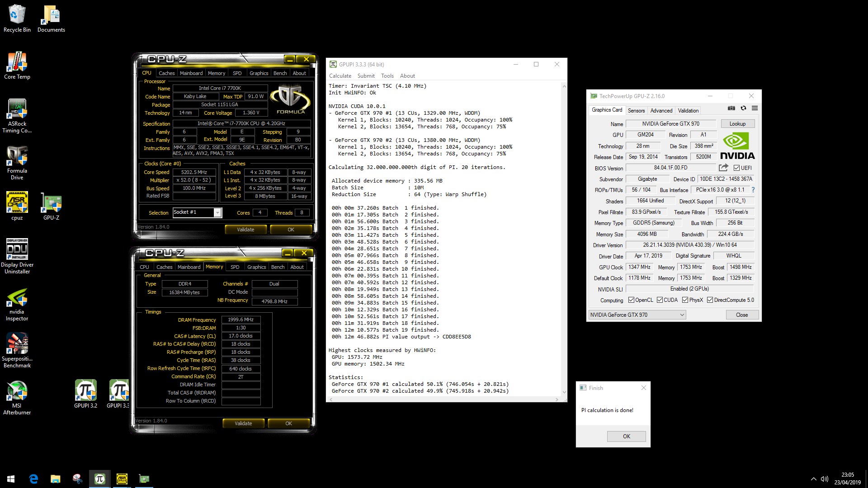Open ASRock Timing Configurator desktop icon
Screen dimensions: 868x488
coord(17,116)
